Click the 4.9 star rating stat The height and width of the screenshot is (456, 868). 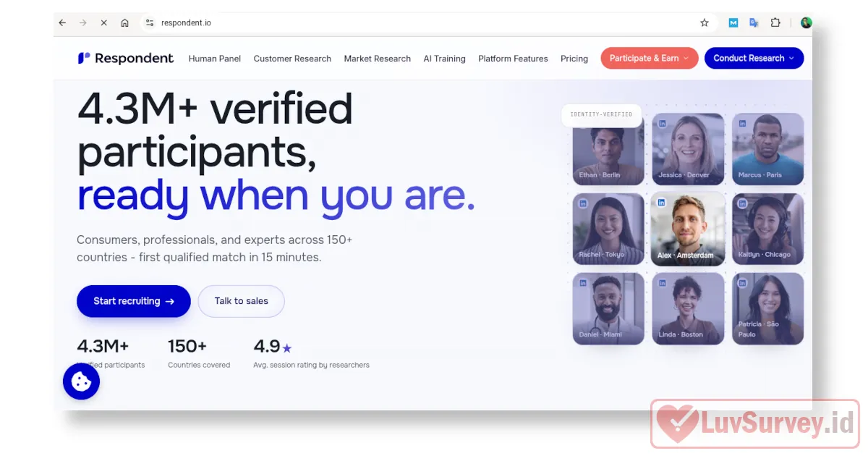tap(273, 347)
